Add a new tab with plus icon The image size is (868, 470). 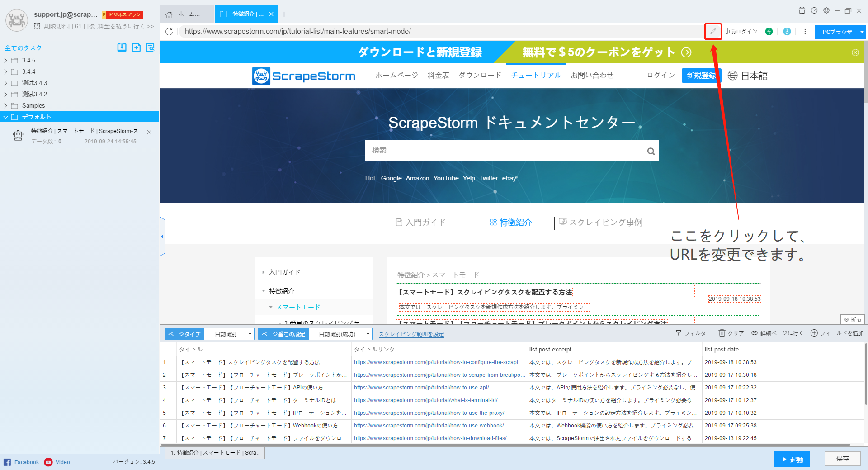[284, 14]
